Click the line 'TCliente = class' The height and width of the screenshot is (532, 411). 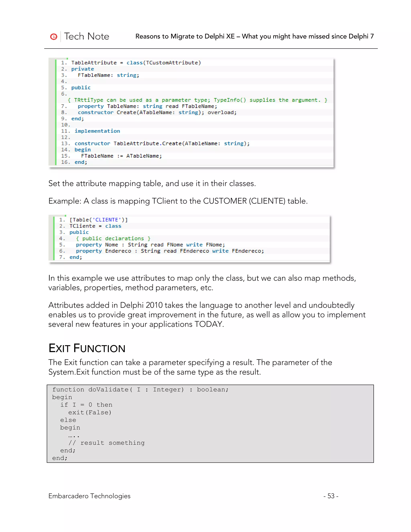(x=95, y=226)
